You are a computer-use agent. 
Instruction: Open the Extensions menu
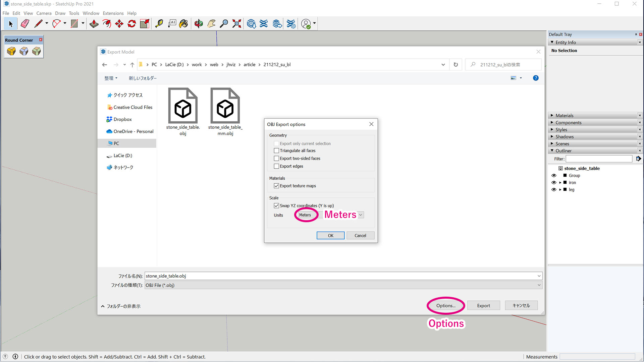pyautogui.click(x=113, y=13)
